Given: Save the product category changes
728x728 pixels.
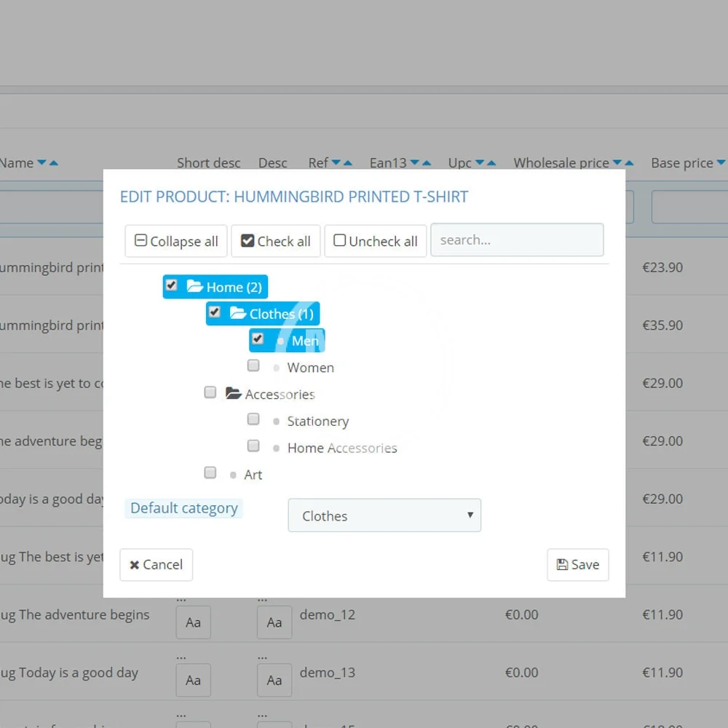Looking at the screenshot, I should coord(577,565).
